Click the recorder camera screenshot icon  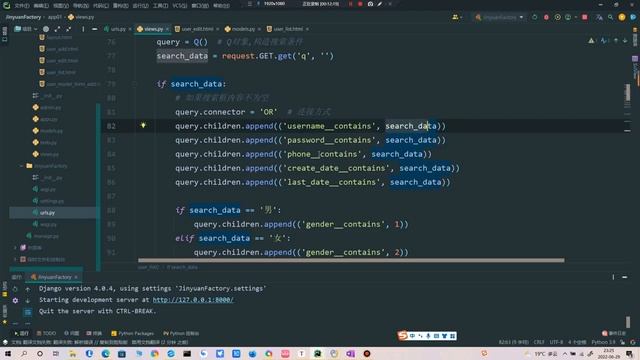pyautogui.click(x=370, y=4)
